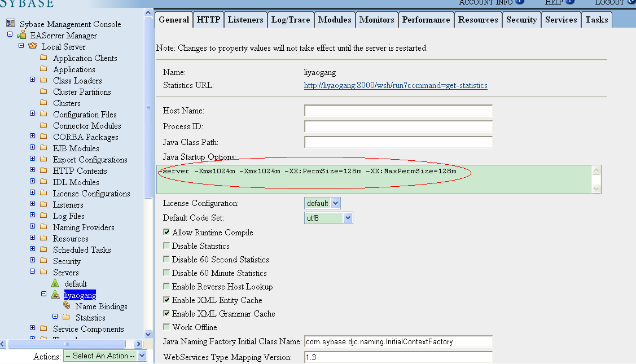Click the default server triangle icon

pos(55,283)
